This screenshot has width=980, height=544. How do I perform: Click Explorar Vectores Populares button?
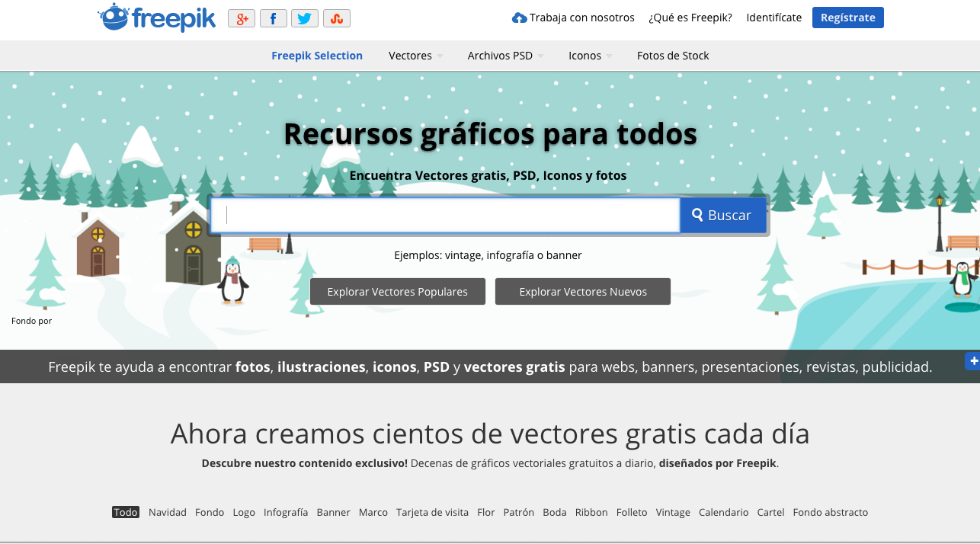pyautogui.click(x=398, y=292)
